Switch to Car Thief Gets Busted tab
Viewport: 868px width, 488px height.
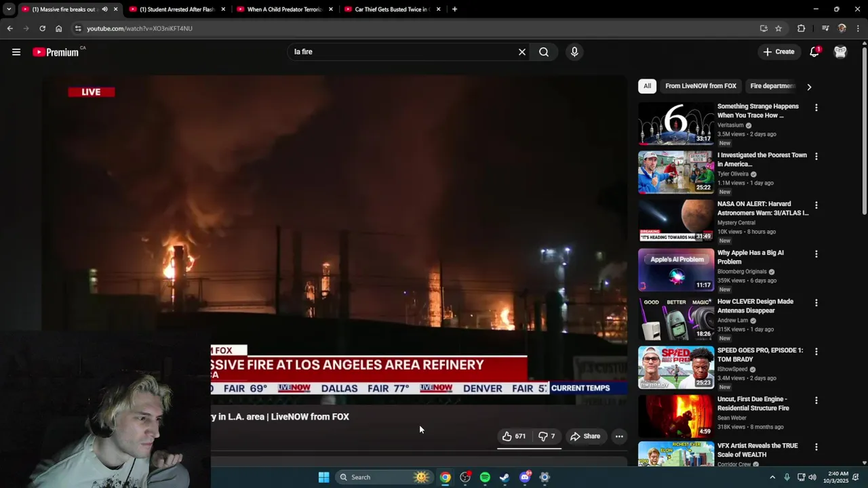click(392, 9)
